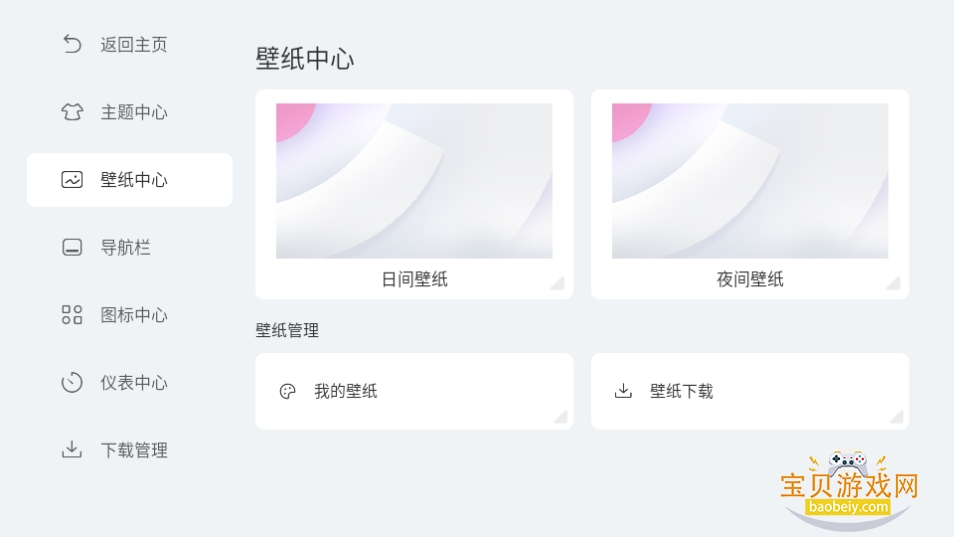This screenshot has height=537, width=954.
Task: Click the wallpaper center picture icon
Action: tap(72, 179)
